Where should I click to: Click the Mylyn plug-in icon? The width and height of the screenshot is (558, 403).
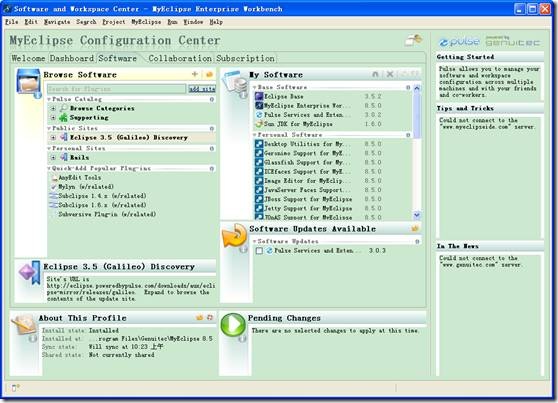click(x=54, y=187)
